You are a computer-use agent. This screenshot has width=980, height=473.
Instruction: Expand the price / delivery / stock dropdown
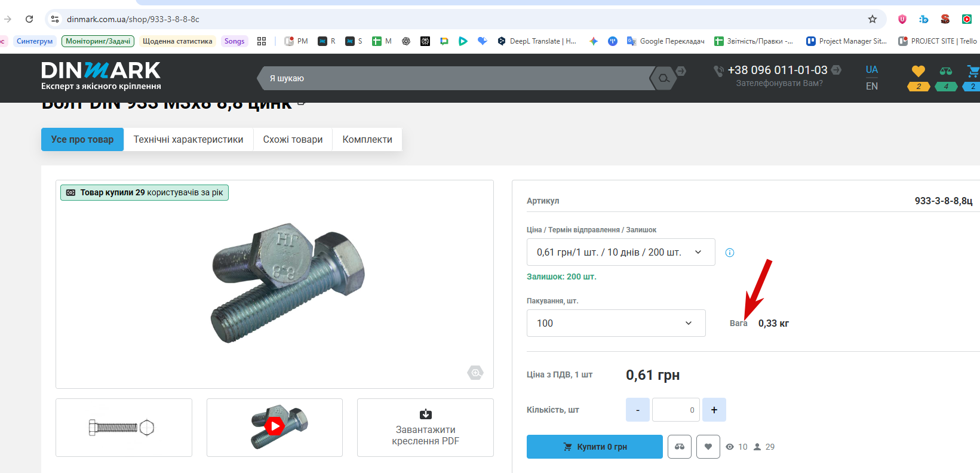click(x=621, y=252)
